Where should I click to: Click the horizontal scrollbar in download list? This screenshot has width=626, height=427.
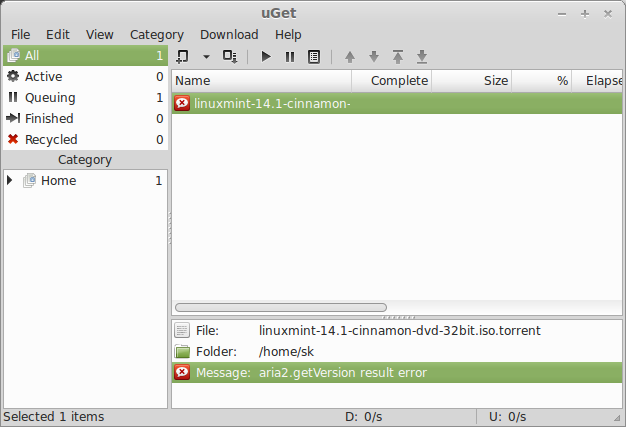[x=281, y=307]
